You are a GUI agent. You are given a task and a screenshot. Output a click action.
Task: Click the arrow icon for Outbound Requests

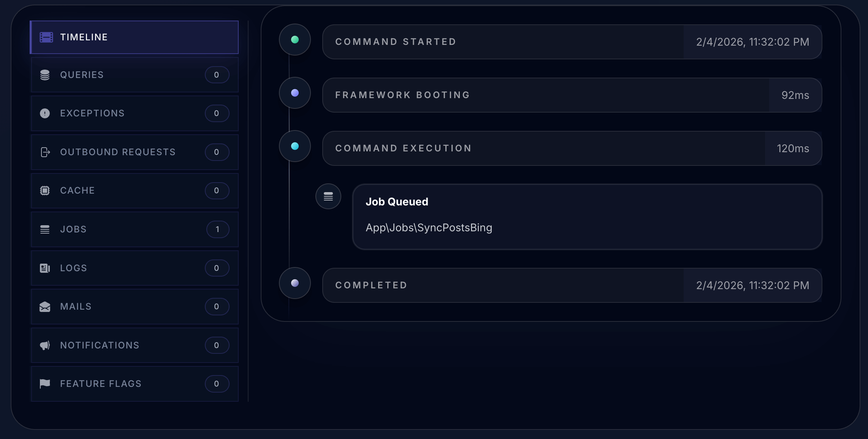[45, 152]
